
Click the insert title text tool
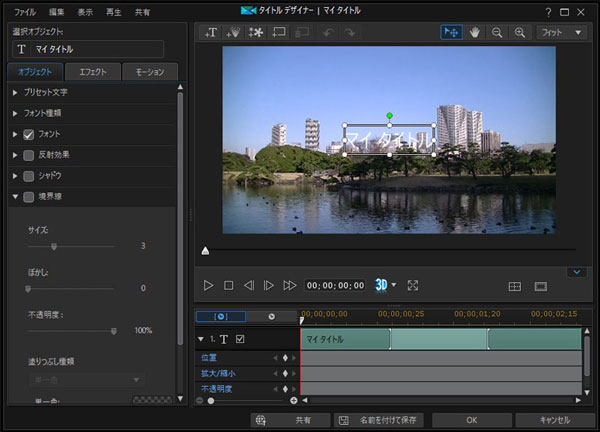tap(211, 33)
